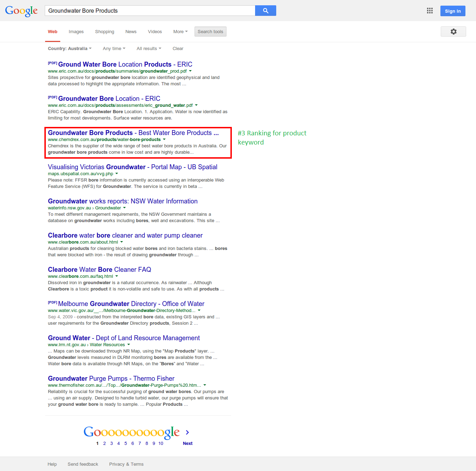The height and width of the screenshot is (471, 476).
Task: Expand arrow next to thermofisher.com.au URL
Action: tap(205, 385)
